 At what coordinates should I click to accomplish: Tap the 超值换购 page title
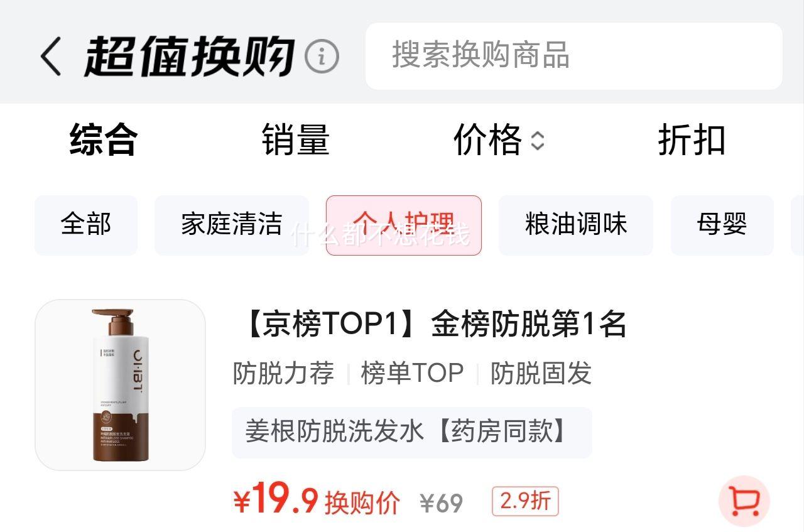189,56
